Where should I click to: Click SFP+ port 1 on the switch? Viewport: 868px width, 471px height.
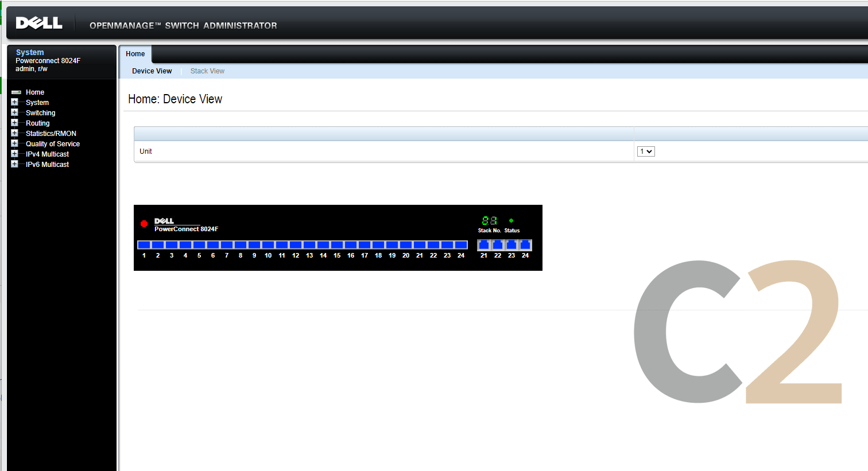[144, 245]
